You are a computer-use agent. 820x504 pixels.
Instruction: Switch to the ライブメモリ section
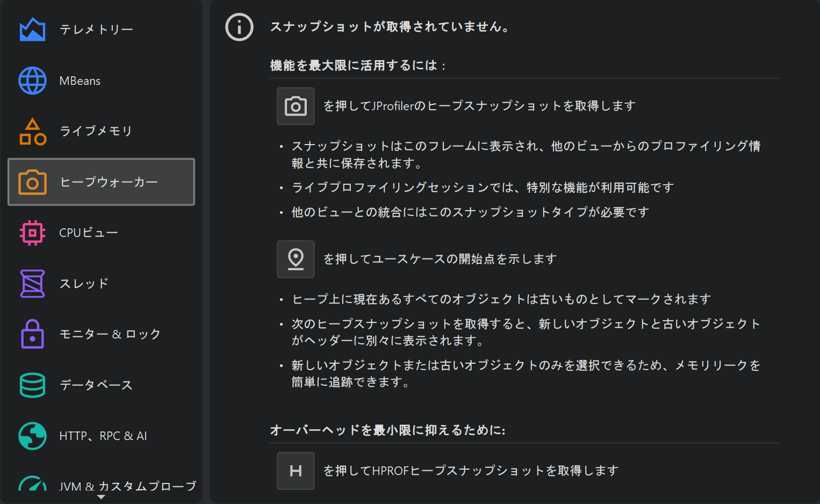click(96, 131)
